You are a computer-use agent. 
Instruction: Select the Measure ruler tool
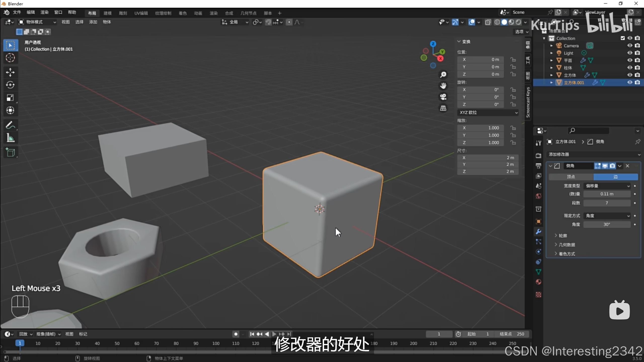(x=10, y=138)
